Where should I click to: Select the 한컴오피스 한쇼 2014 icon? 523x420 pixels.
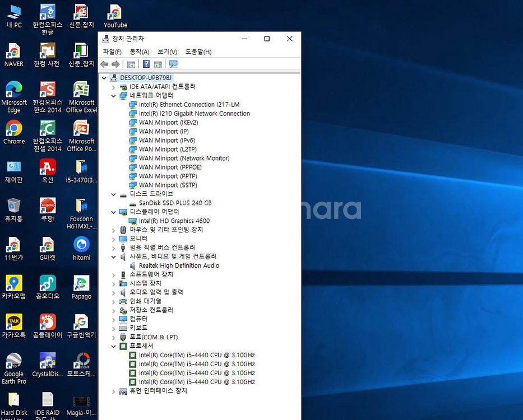[47, 97]
